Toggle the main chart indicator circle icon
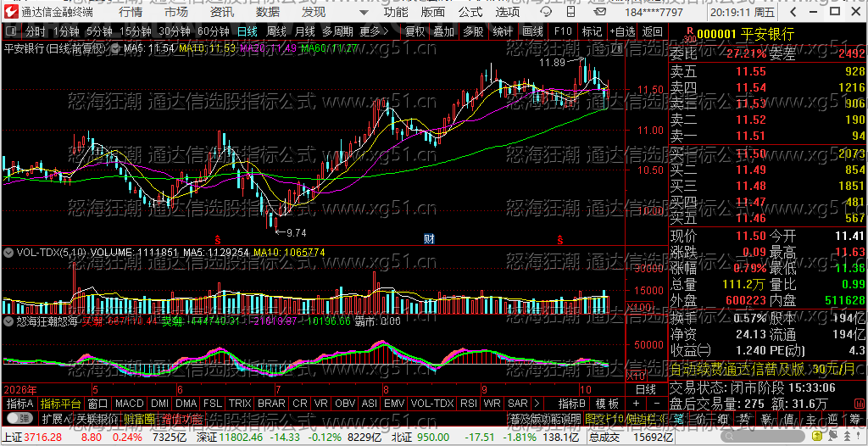Viewport: 868px width, 446px height. pyautogui.click(x=116, y=48)
